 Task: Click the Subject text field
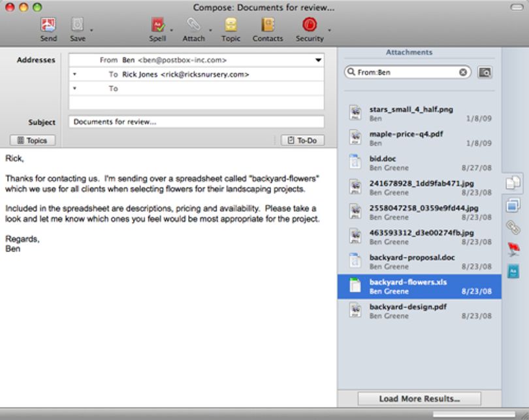coord(197,121)
